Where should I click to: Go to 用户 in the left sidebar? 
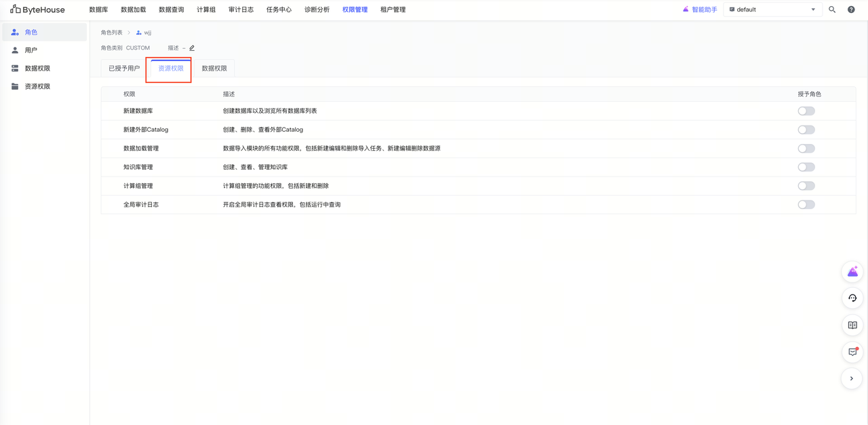(45, 50)
